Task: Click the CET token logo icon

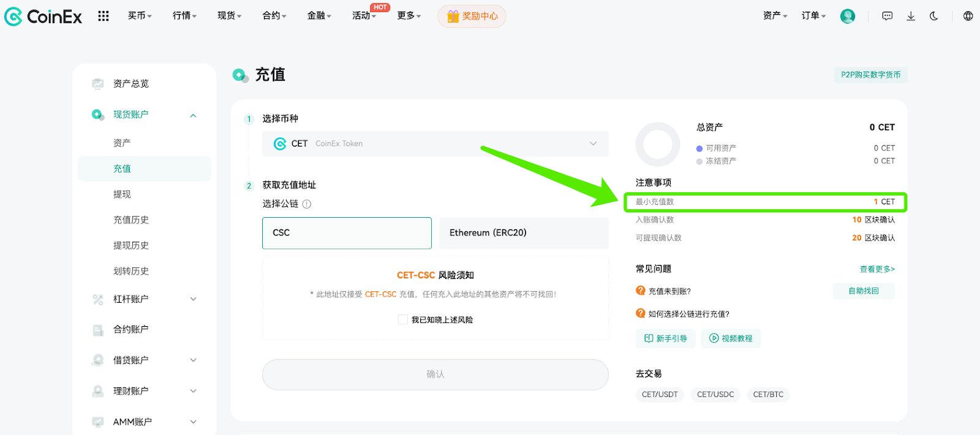Action: (280, 144)
